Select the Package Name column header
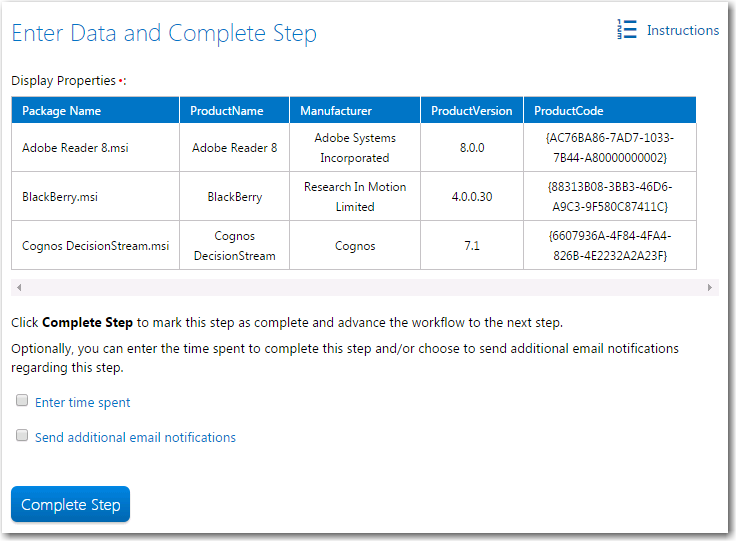The width and height of the screenshot is (736, 541). [95, 110]
